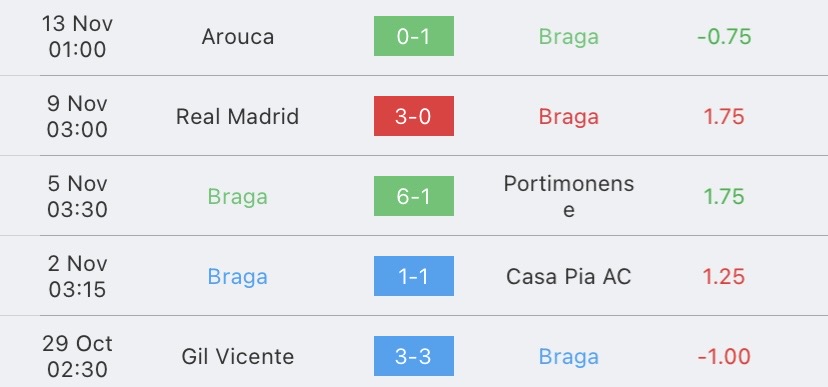The width and height of the screenshot is (828, 387).
Task: Click the Casa Pia AC team name
Action: [x=569, y=277]
